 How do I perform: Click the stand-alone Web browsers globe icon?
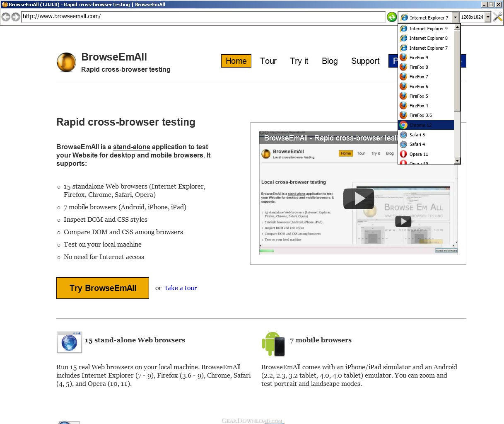(x=69, y=342)
